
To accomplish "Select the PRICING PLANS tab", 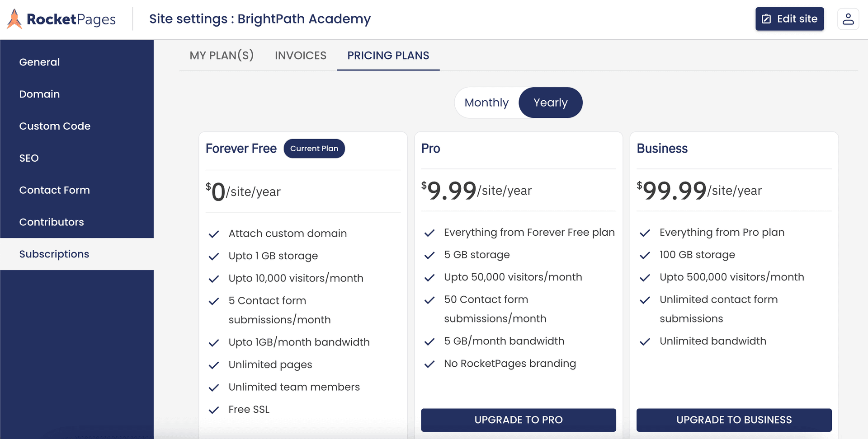I will [388, 56].
